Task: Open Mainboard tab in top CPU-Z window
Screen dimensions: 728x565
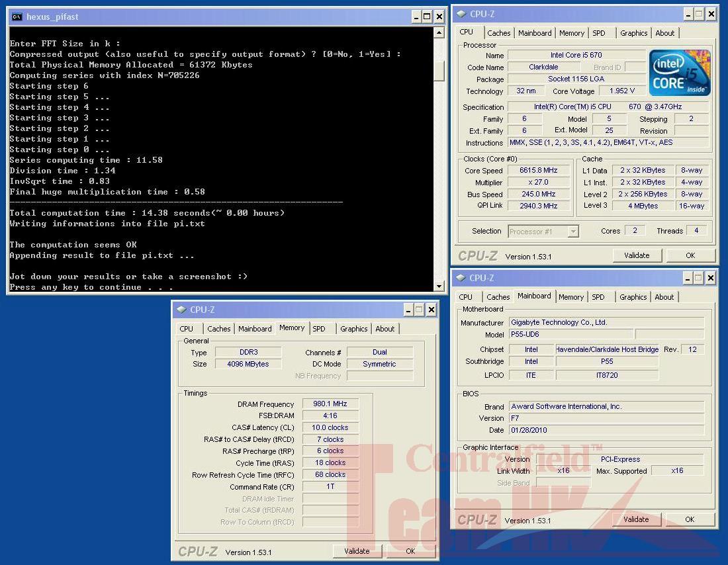Action: click(x=535, y=33)
